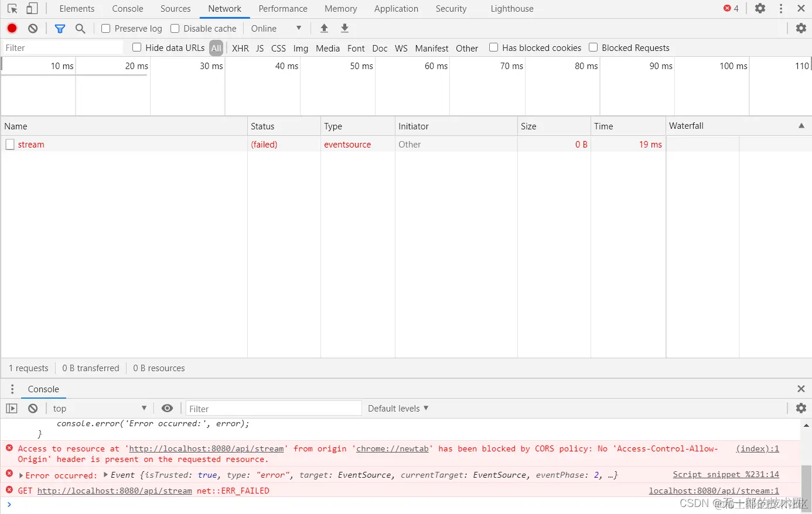Open Network panel settings gear
The width and height of the screenshot is (812, 514).
(x=801, y=28)
